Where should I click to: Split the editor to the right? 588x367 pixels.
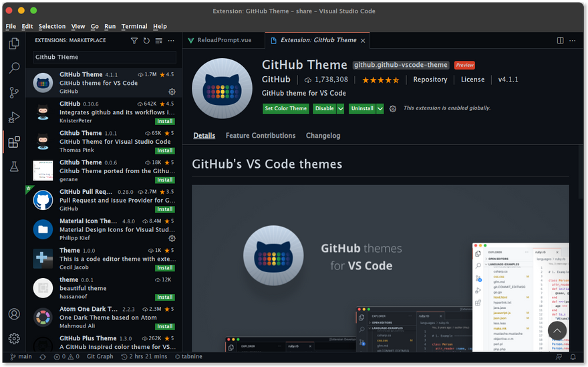(561, 40)
